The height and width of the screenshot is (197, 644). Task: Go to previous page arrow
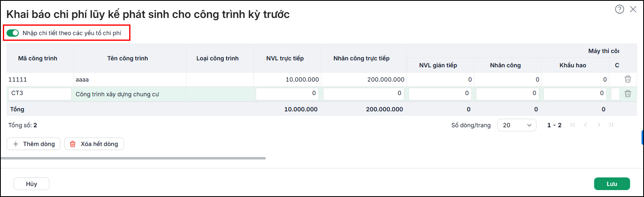pos(586,125)
